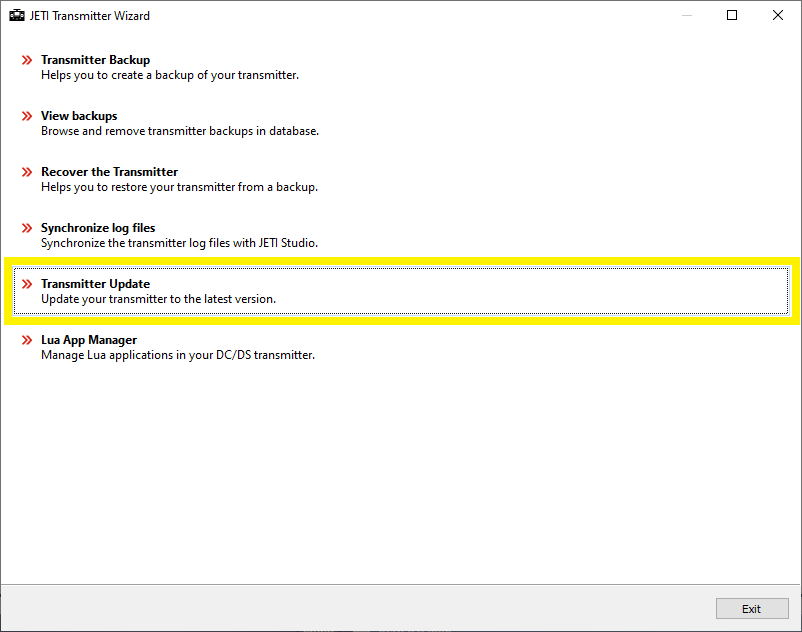Click the JETI transmitter icon in title bar

coord(17,15)
